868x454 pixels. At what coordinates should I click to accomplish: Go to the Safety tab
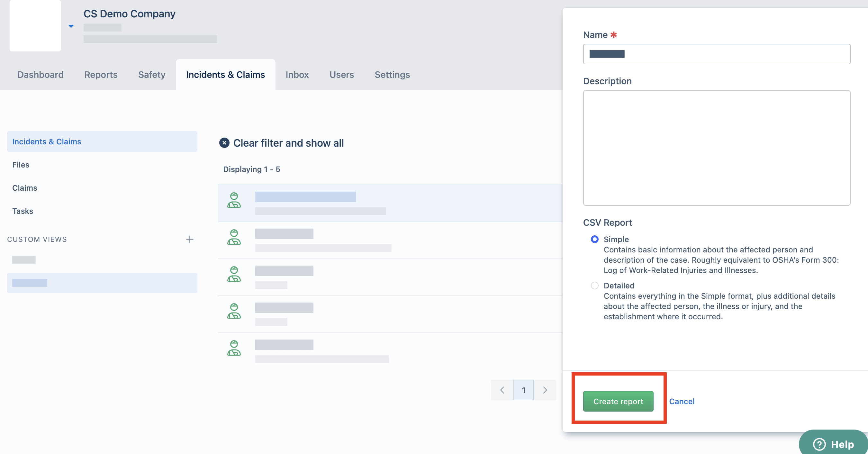(x=152, y=75)
